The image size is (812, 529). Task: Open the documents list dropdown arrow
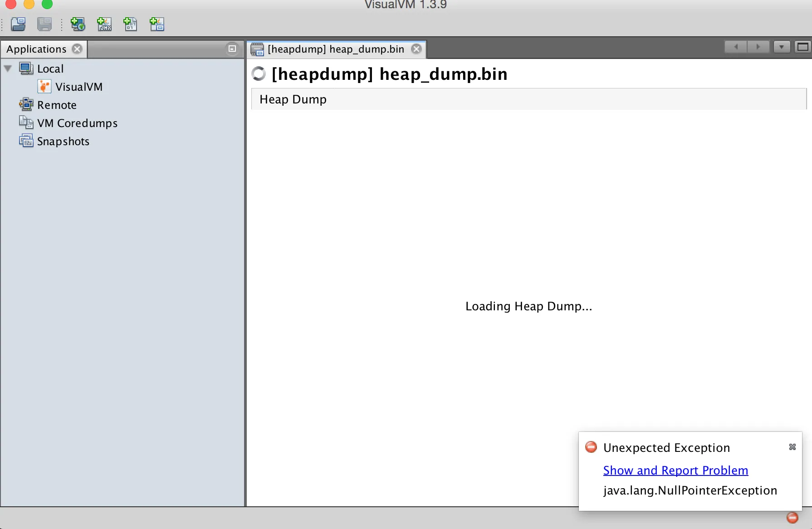pyautogui.click(x=782, y=47)
